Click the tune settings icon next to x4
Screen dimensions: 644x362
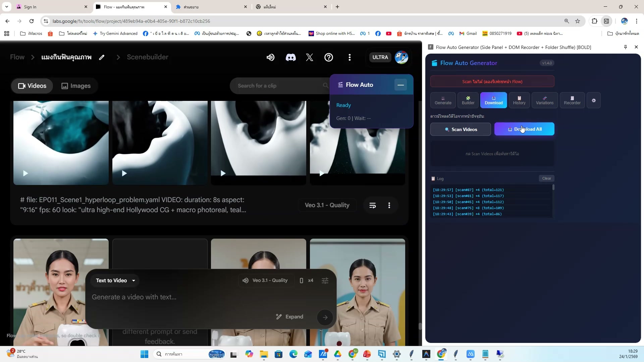pos(325,281)
